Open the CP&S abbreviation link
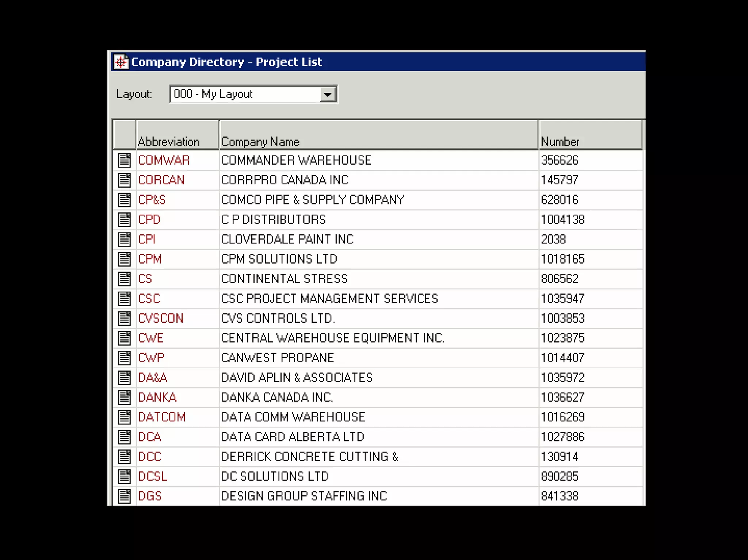Viewport: 748px width, 560px height. 152,200
